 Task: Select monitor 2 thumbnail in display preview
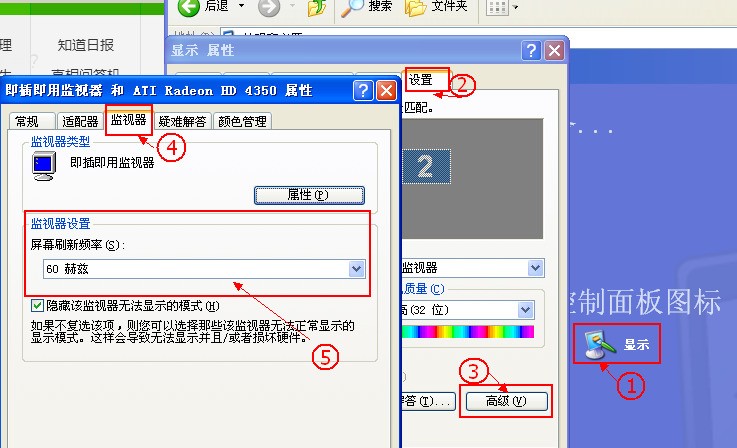tap(426, 166)
